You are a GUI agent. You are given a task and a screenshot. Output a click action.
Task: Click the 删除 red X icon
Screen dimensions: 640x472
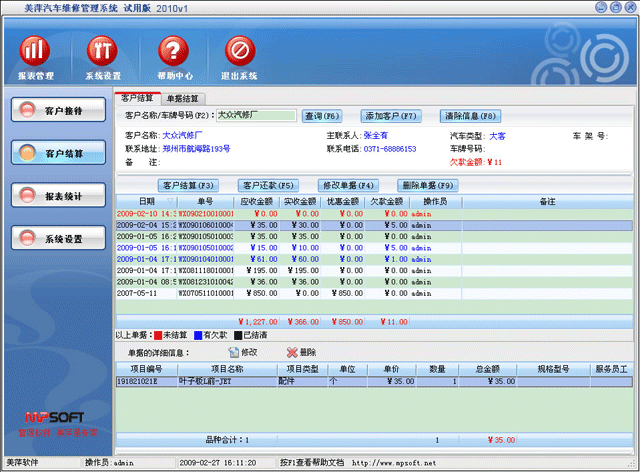292,352
